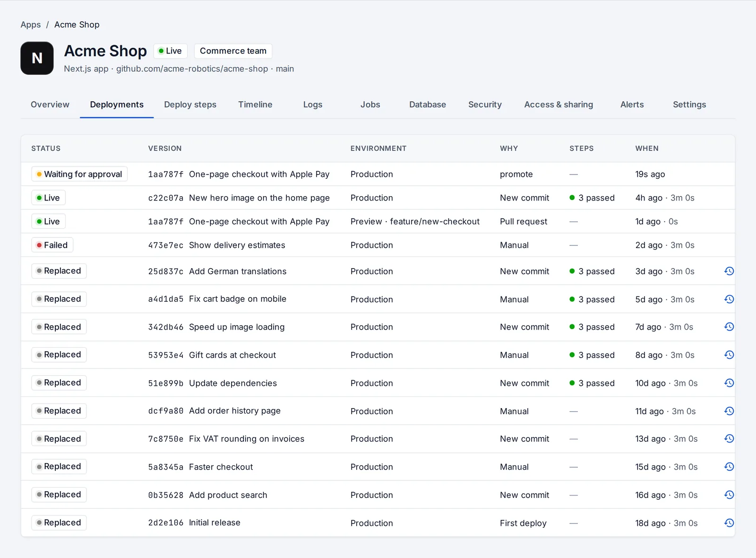Click the Fix VAT rounding on invoices text
756x558 pixels.
coord(247,439)
